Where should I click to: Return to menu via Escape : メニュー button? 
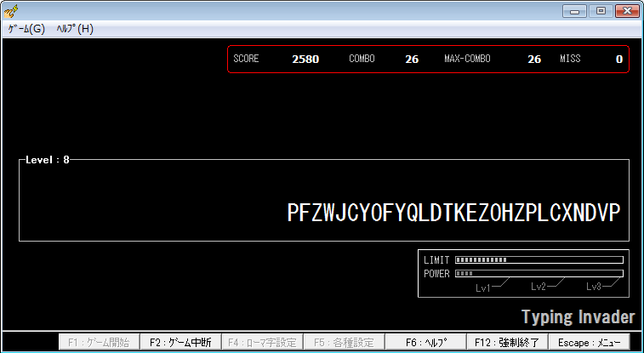pyautogui.click(x=589, y=342)
